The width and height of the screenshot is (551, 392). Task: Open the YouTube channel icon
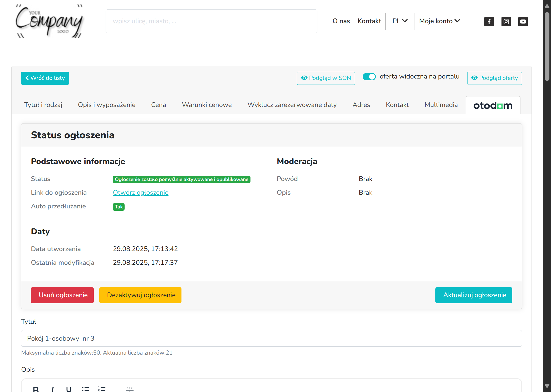click(x=523, y=21)
